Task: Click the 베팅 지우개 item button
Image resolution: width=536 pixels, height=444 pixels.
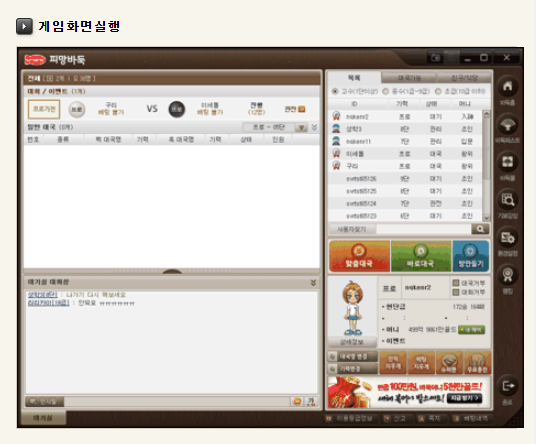Action: pyautogui.click(x=421, y=363)
